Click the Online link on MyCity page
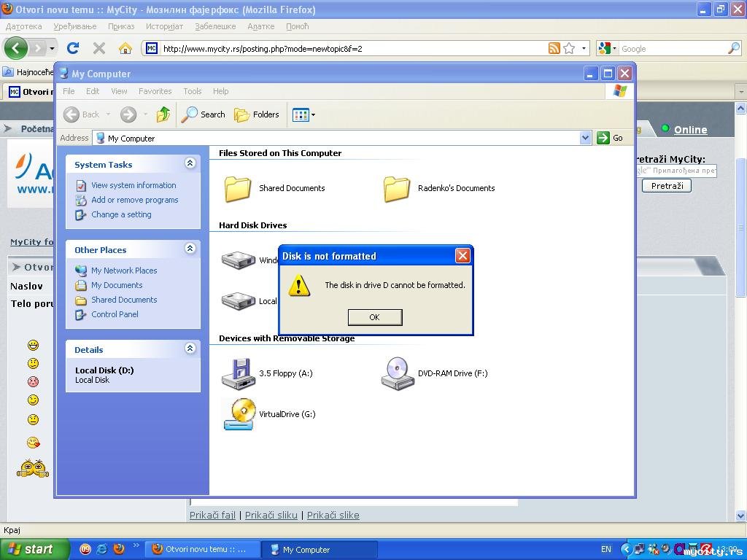 click(x=690, y=130)
